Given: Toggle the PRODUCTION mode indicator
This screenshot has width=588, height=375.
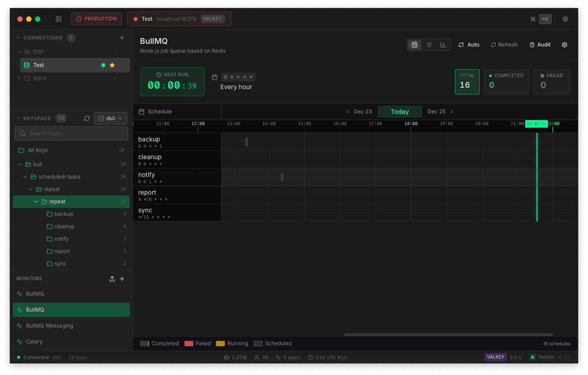Looking at the screenshot, I should pyautogui.click(x=96, y=19).
